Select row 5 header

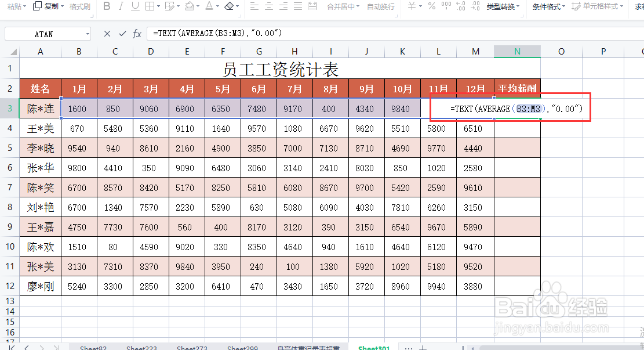[x=9, y=148]
